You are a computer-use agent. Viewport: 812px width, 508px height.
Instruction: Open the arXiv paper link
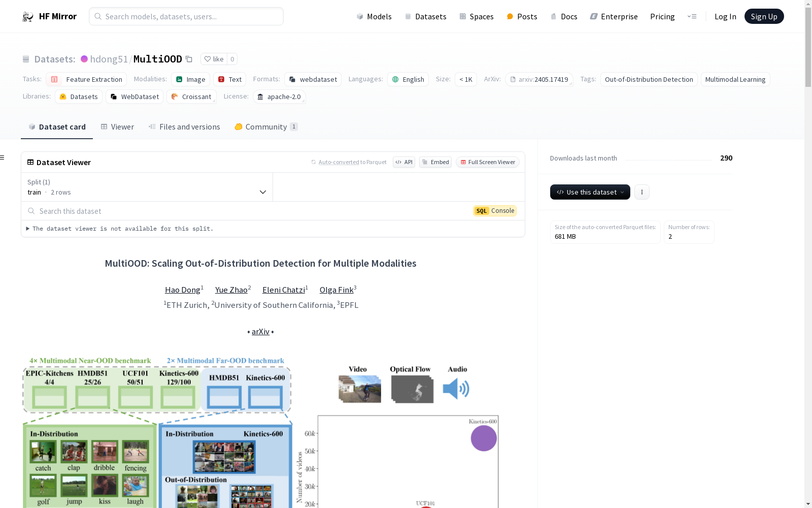coord(260,332)
